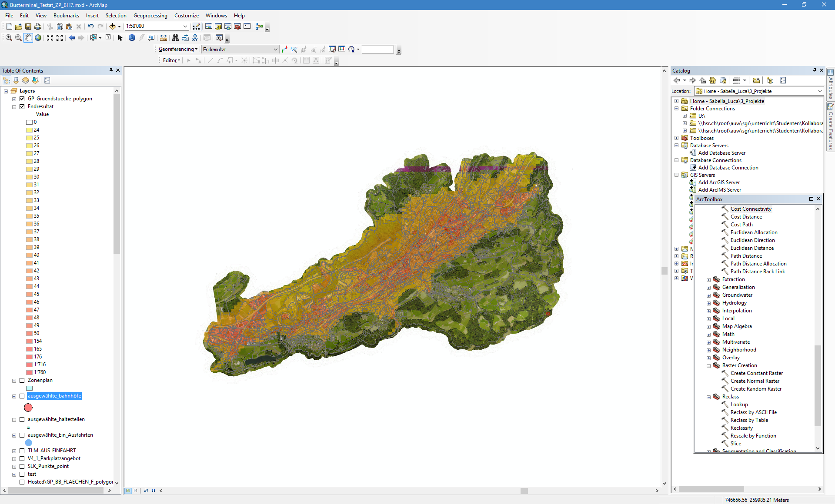Click the Add Data button icon
This screenshot has width=835, height=504.
(113, 27)
